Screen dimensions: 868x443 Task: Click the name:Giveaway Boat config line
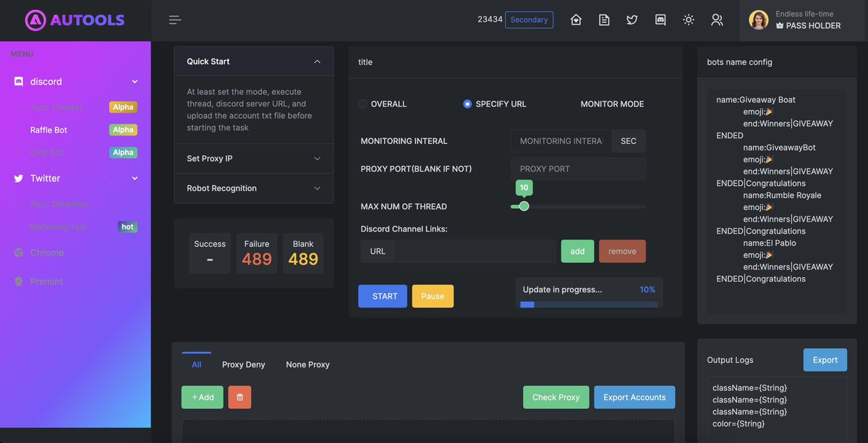click(x=756, y=100)
